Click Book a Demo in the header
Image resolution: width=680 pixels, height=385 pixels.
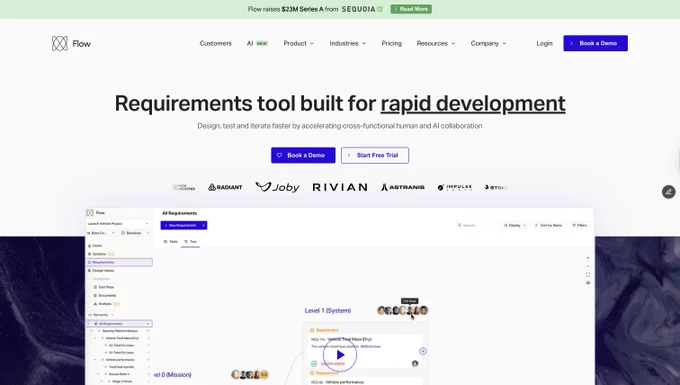point(595,43)
